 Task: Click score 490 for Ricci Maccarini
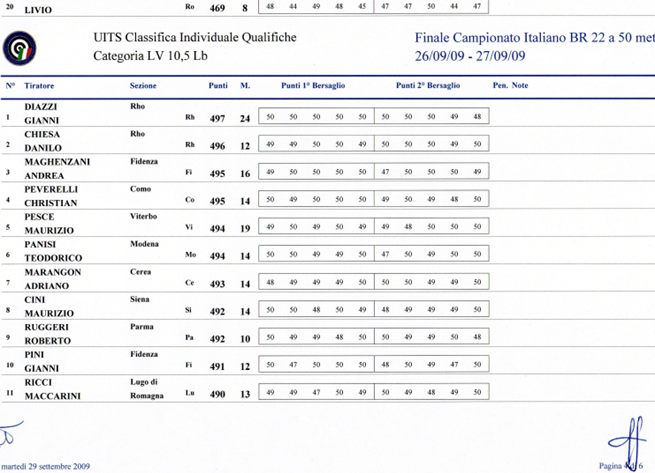pyautogui.click(x=217, y=394)
